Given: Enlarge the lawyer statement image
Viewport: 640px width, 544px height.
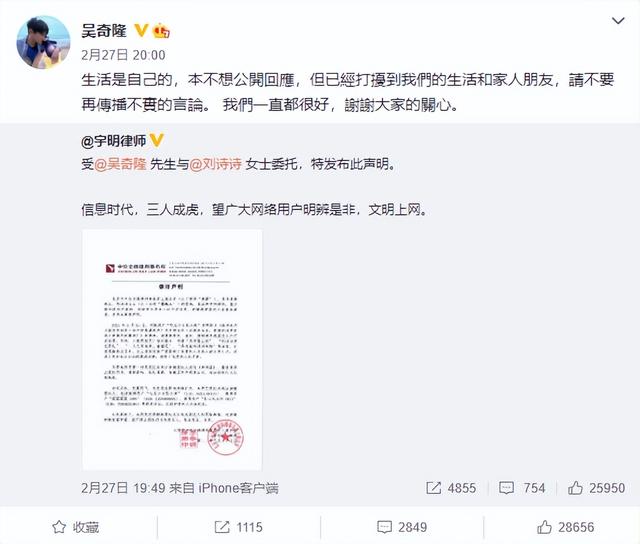Looking at the screenshot, I should [172, 350].
